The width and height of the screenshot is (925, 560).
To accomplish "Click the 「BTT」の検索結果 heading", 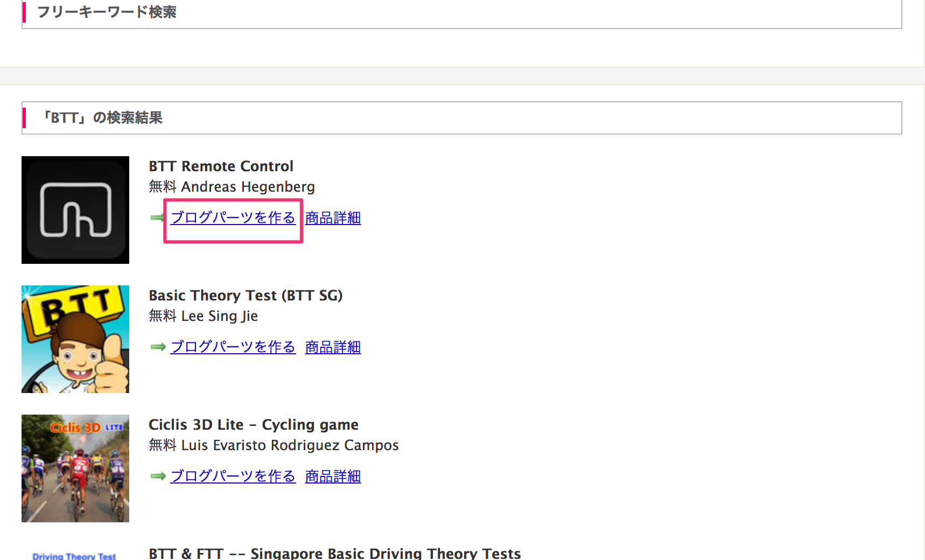I will (102, 117).
